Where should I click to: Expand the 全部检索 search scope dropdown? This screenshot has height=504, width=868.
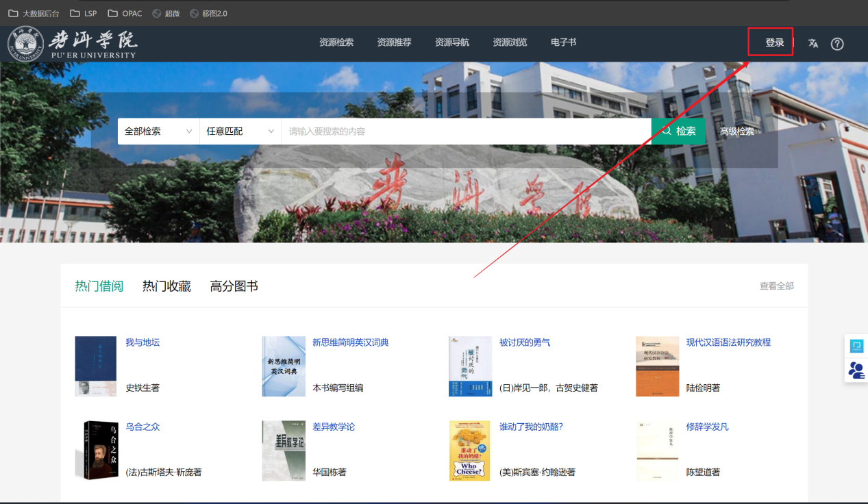coord(158,131)
